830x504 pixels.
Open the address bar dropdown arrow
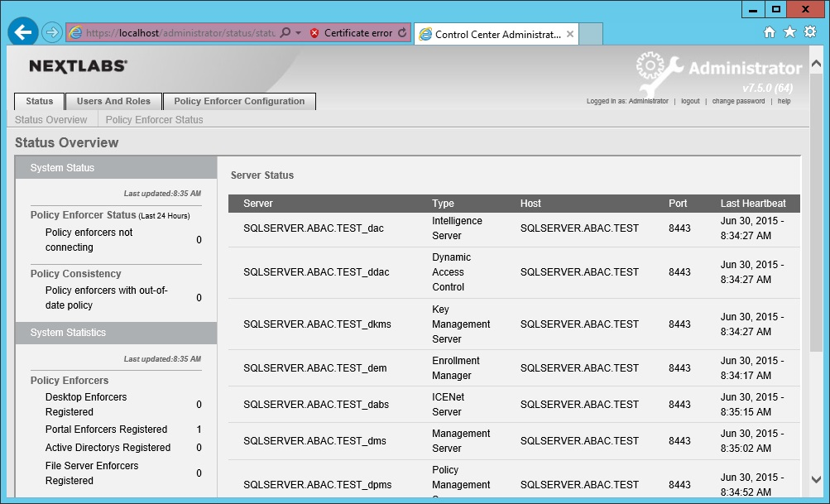[x=298, y=33]
